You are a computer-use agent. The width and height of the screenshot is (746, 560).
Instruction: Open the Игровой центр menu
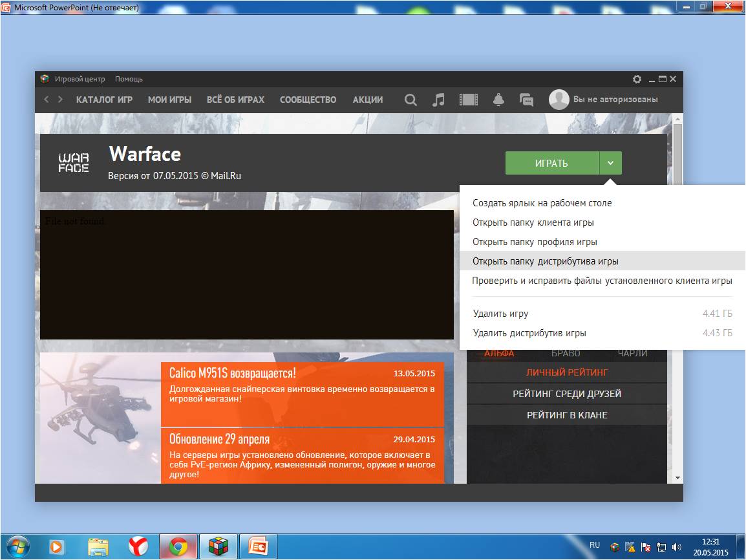coord(80,79)
